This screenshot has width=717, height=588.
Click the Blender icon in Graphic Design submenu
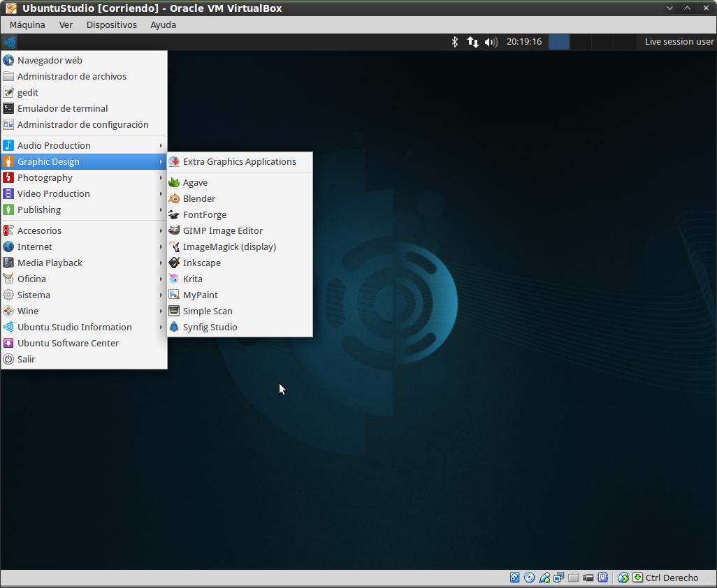[x=174, y=198]
